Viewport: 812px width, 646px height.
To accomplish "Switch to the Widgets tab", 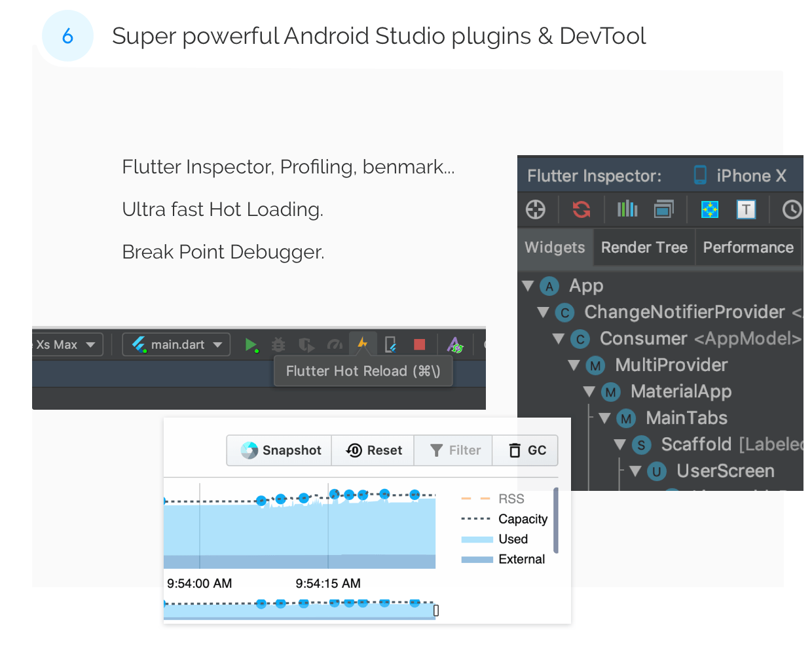I will coord(555,247).
